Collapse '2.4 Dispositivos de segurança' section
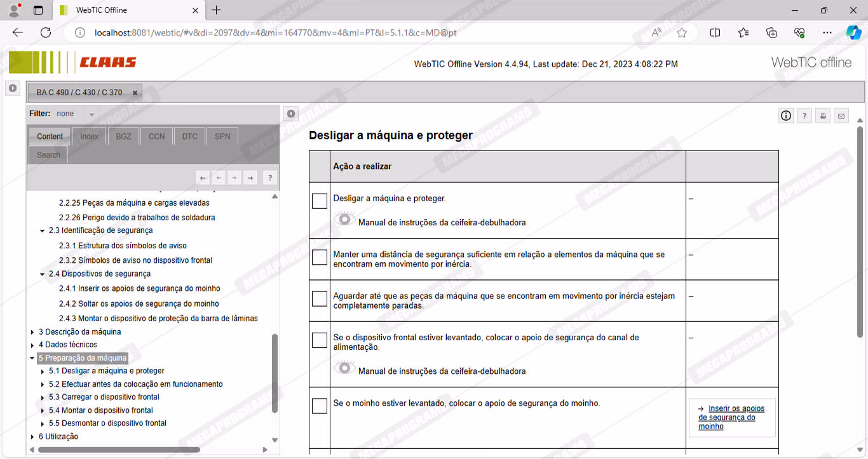This screenshot has height=459, width=868. click(43, 274)
